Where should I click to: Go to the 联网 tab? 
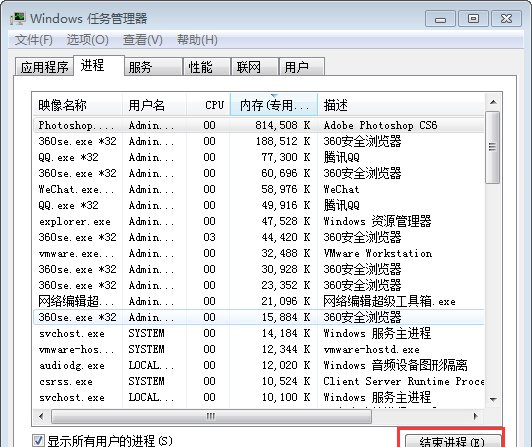[255, 67]
